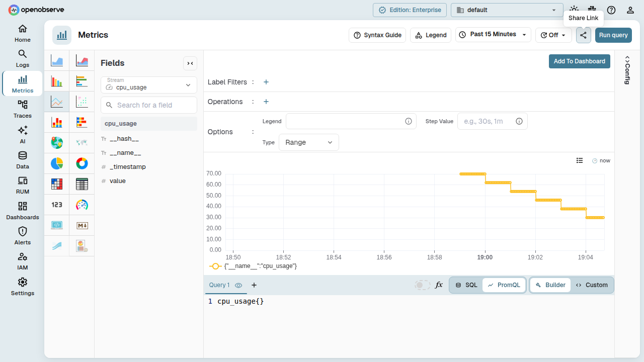The height and width of the screenshot is (362, 644).
Task: Open the organization default dropdown
Action: pyautogui.click(x=507, y=10)
